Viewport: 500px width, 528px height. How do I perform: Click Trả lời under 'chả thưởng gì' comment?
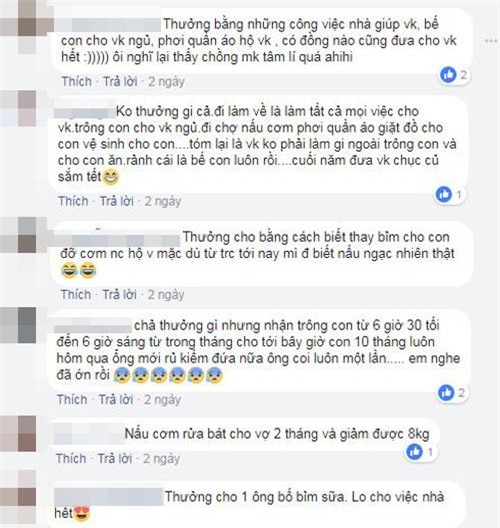[116, 399]
